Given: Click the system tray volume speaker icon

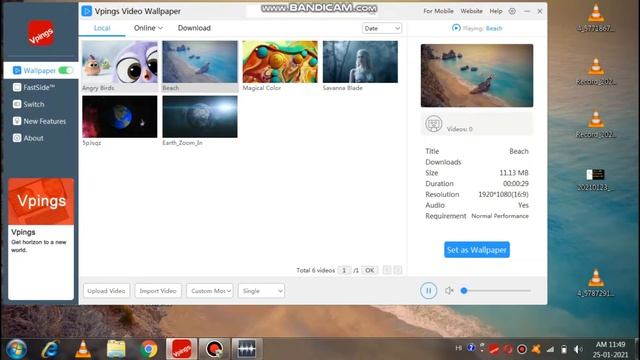Looking at the screenshot, I should (x=578, y=349).
